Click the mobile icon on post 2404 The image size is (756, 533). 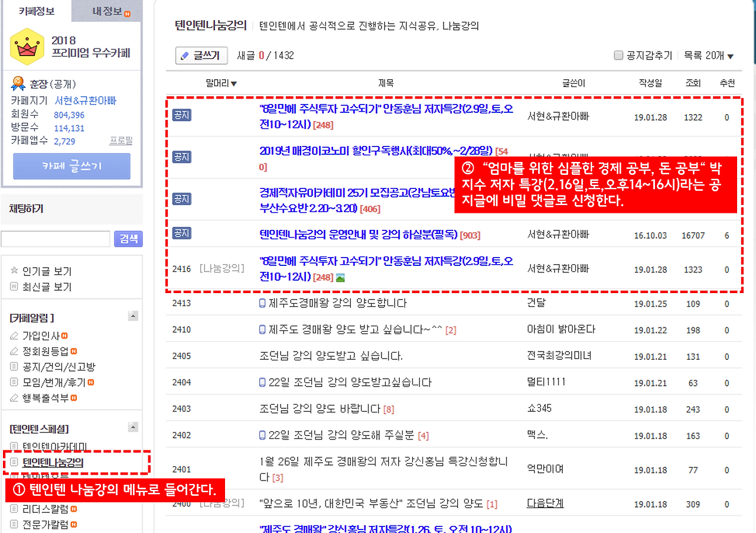(x=263, y=382)
